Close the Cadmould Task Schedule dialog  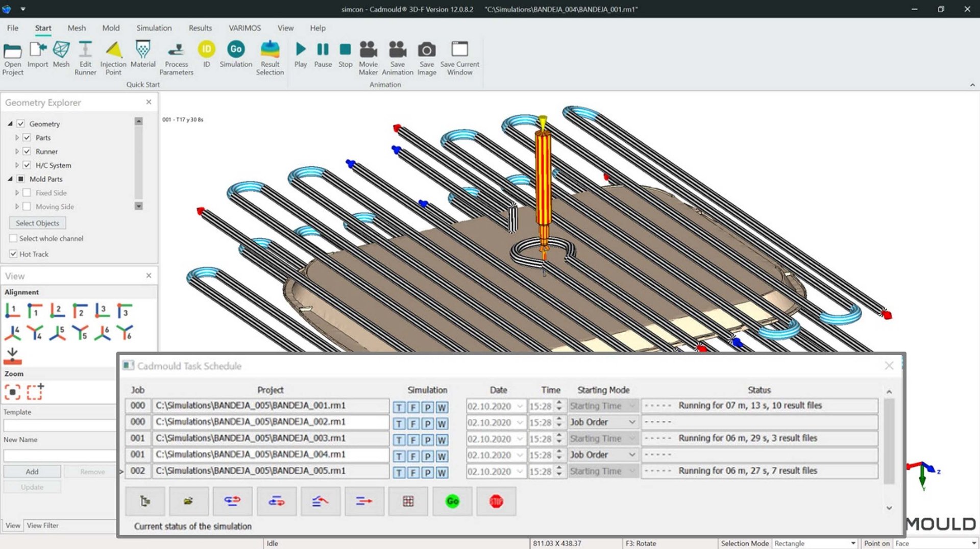point(889,365)
